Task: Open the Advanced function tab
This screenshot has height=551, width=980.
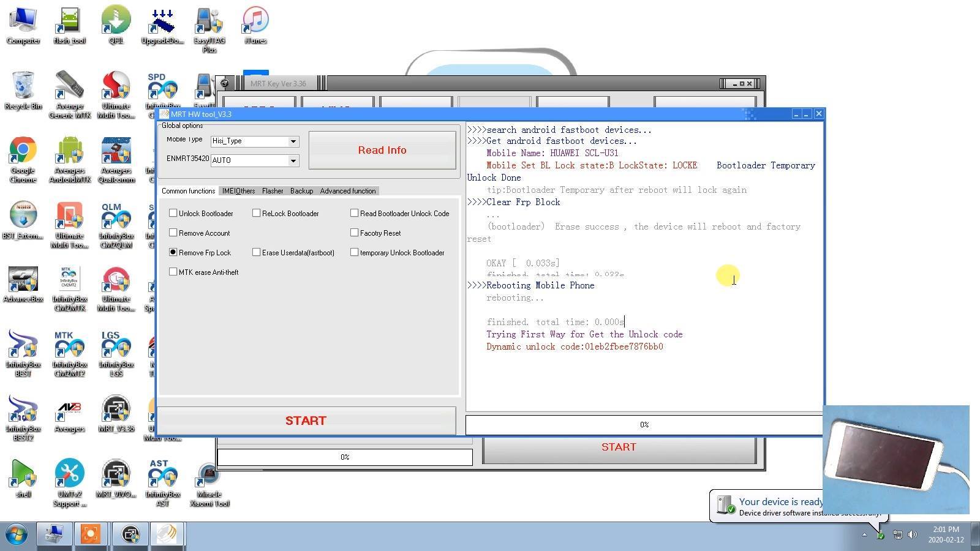Action: [348, 191]
